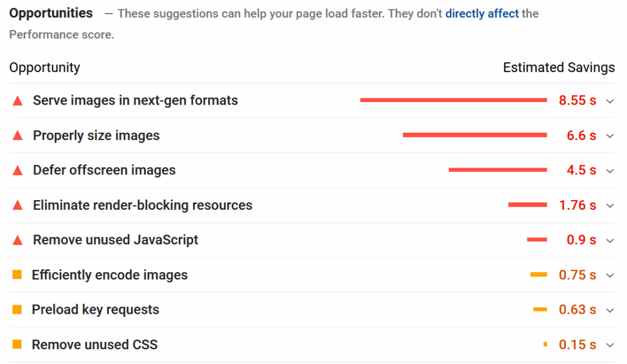The height and width of the screenshot is (364, 627).
Task: Click red triangle beside Properly size images
Action: (x=18, y=136)
